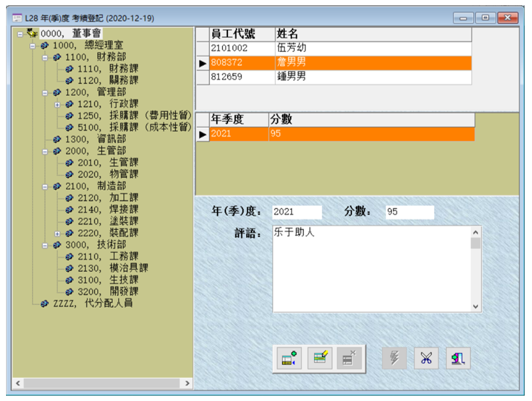Screen dimensions: 532x401
Task: Select 1120, 關務課 in the tree
Action: (108, 81)
